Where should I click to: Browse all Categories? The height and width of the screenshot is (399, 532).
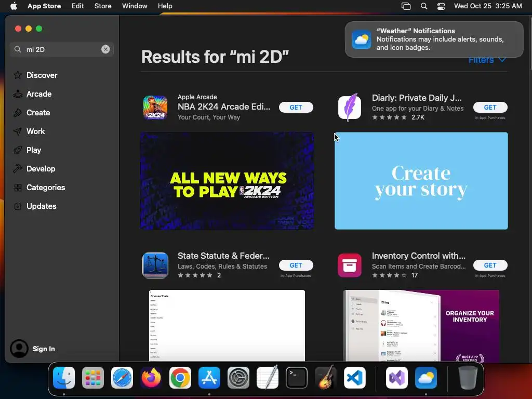click(39, 187)
